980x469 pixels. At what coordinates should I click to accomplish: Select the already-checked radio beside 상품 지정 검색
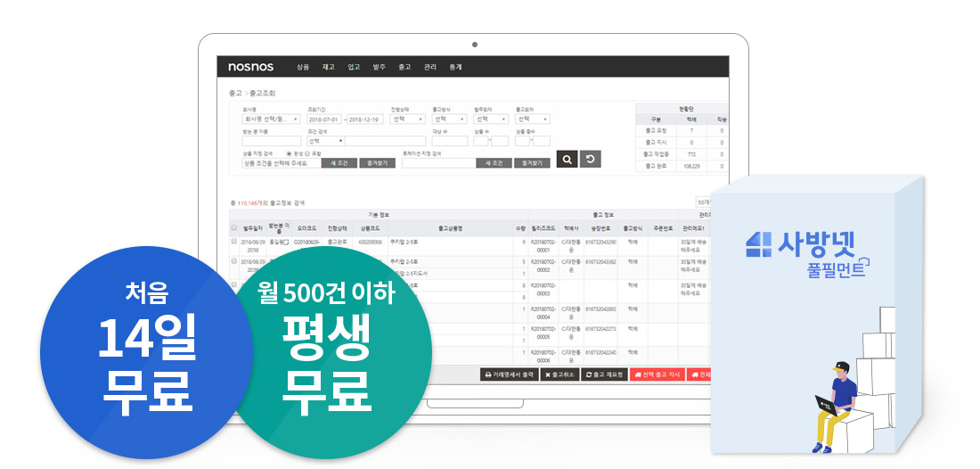288,153
